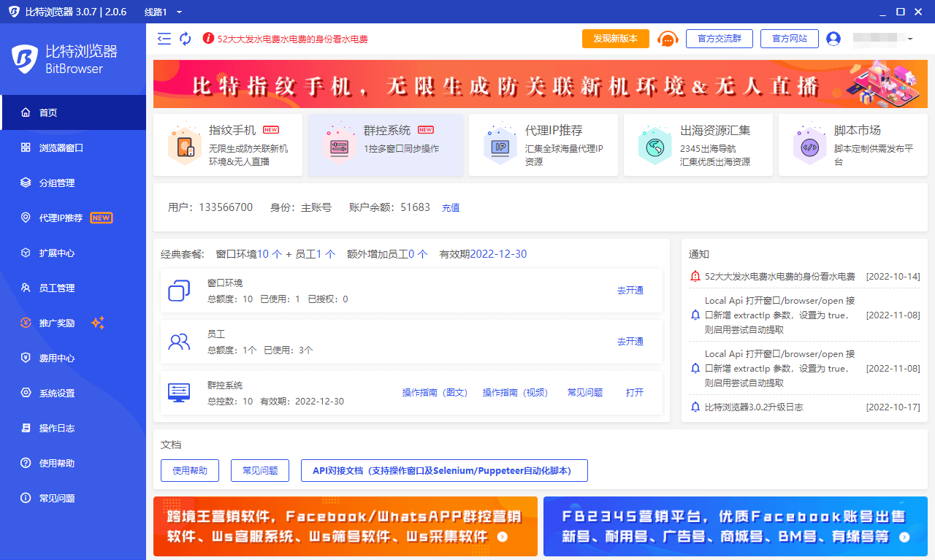This screenshot has width=935, height=560.
Task: Open the 比特指纹手机 top banner
Action: (540, 84)
